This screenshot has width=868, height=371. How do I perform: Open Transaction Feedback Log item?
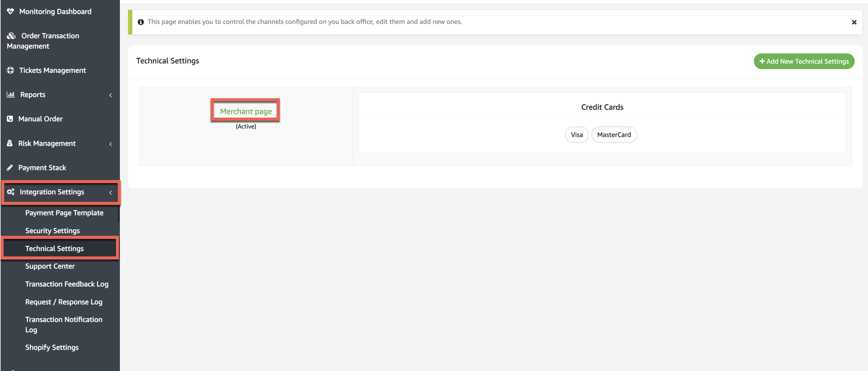coord(67,284)
